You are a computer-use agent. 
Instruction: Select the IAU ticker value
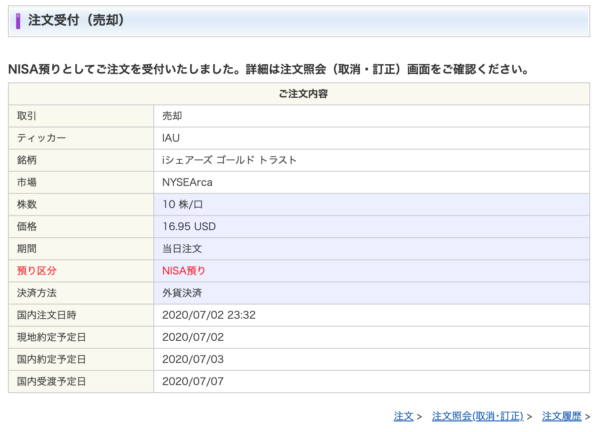171,138
